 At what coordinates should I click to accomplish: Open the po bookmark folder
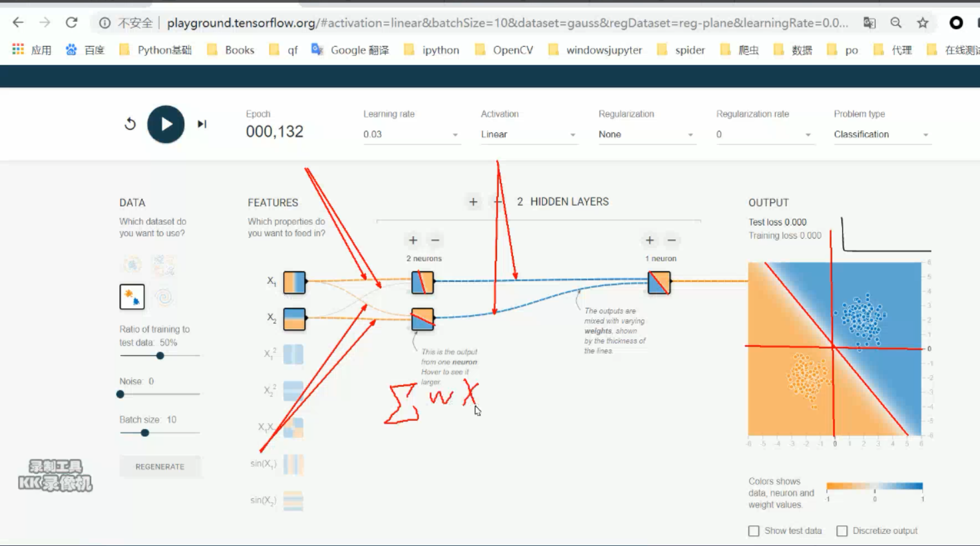843,50
